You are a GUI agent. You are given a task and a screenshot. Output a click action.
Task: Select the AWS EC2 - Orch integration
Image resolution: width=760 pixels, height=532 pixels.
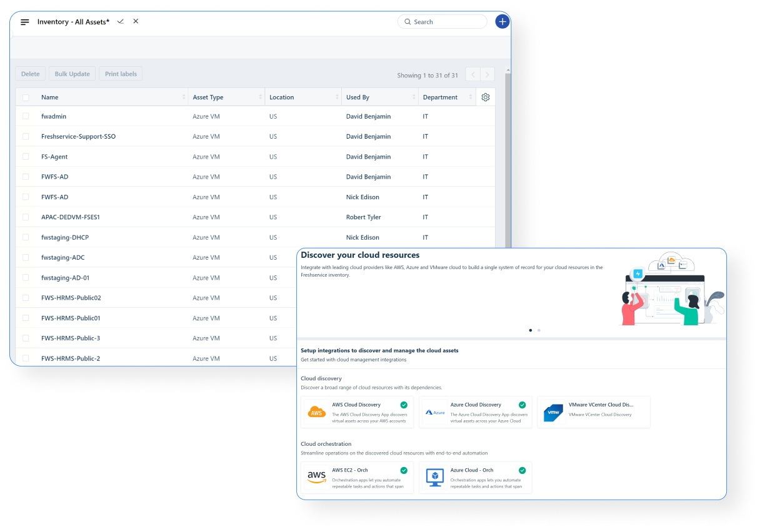[x=357, y=478]
